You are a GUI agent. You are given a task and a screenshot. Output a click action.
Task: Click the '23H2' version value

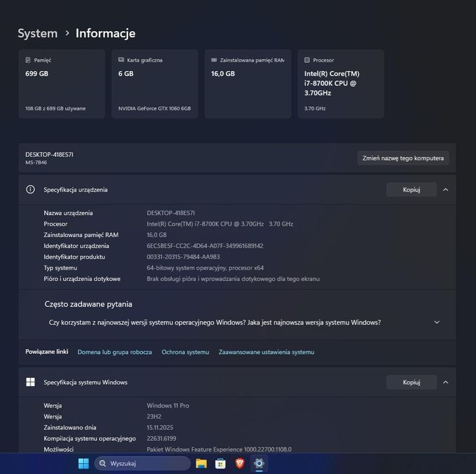point(154,416)
